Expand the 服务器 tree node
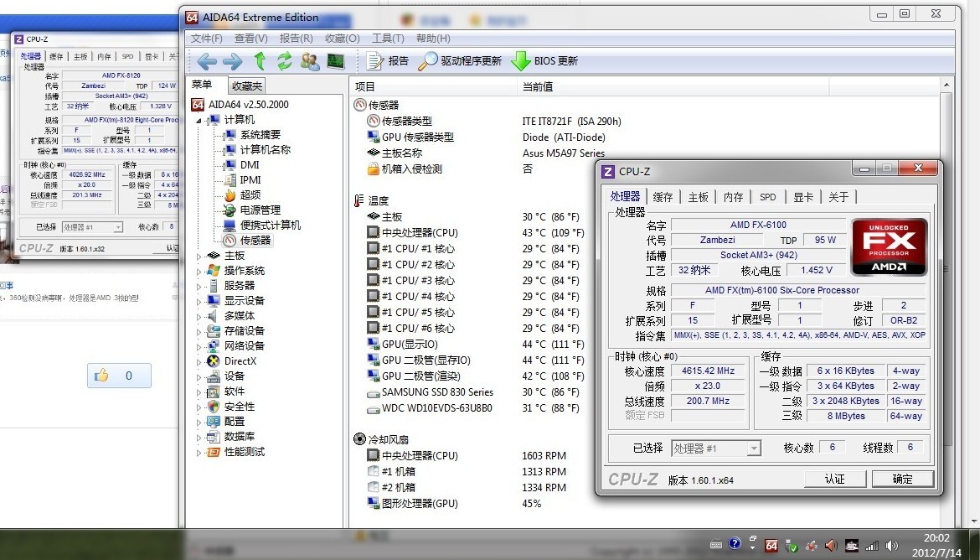This screenshot has width=980, height=560. [199, 286]
